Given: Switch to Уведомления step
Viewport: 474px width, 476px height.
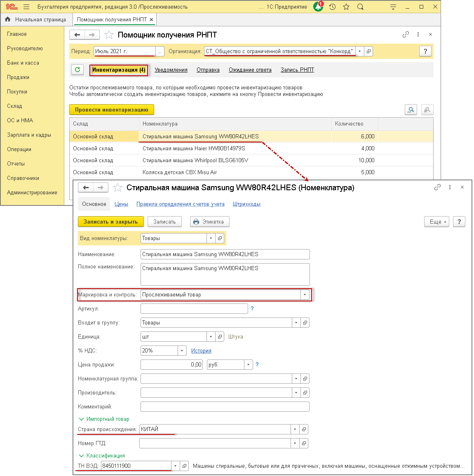Looking at the screenshot, I should point(171,70).
